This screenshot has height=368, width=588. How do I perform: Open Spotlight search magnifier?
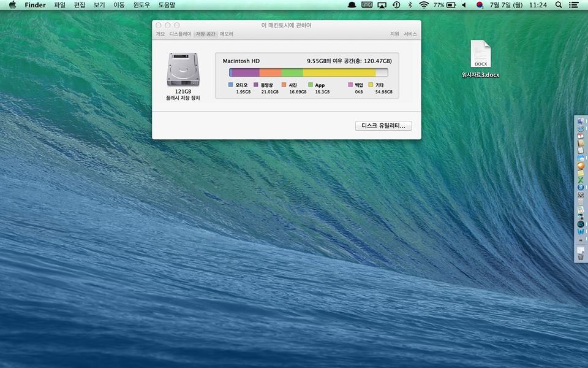[x=559, y=5]
